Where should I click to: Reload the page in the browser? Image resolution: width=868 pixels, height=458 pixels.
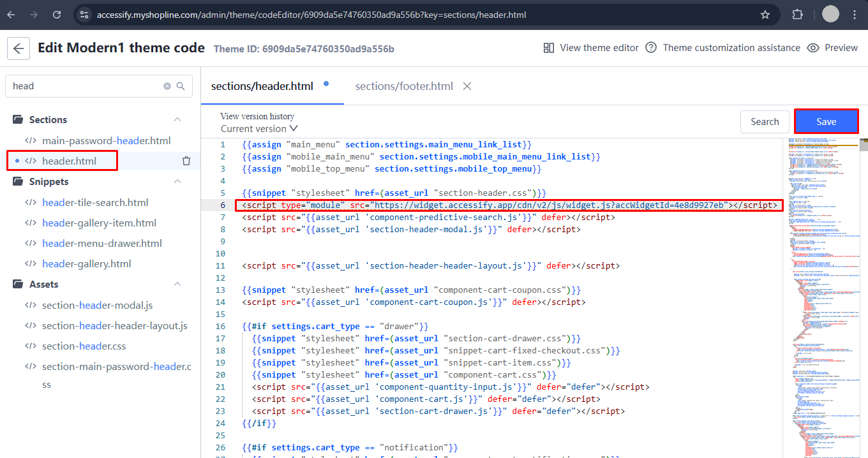pos(56,14)
